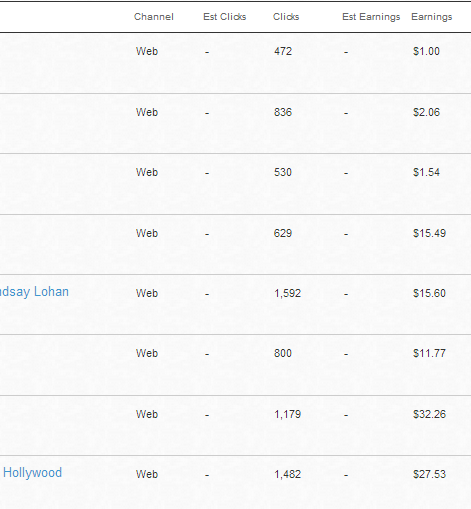Select the $27.53 earnings cell
Image resolution: width=471 pixels, height=509 pixels.
coord(429,474)
